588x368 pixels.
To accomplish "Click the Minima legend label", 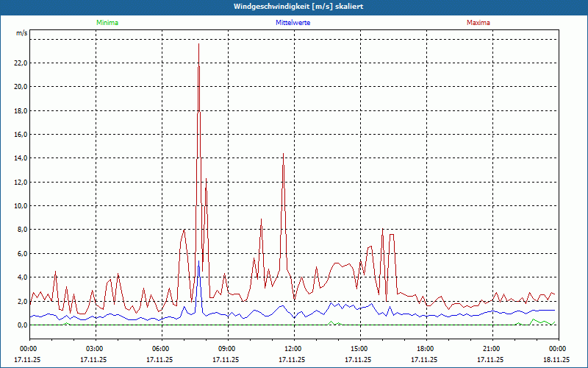I will pos(107,23).
